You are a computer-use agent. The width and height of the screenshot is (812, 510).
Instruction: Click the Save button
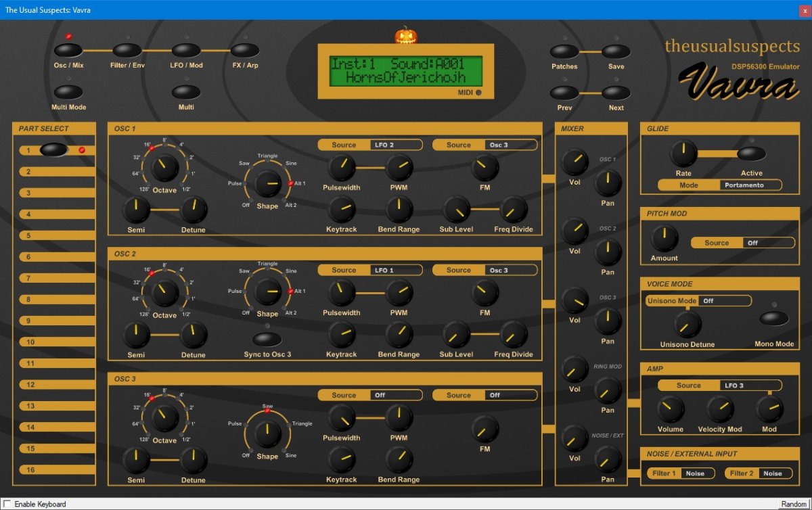(616, 51)
